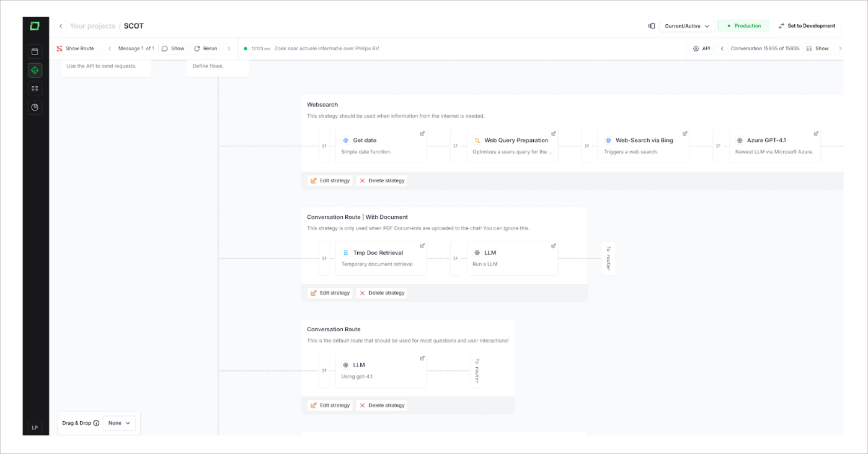Toggle Show Route
This screenshot has height=454, width=868.
[x=76, y=48]
